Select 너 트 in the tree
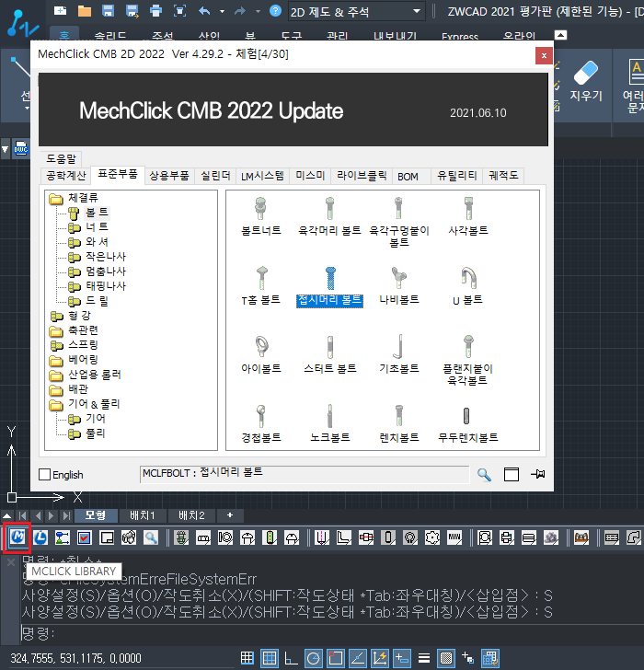Viewport: 644px width, 670px height. 97,227
